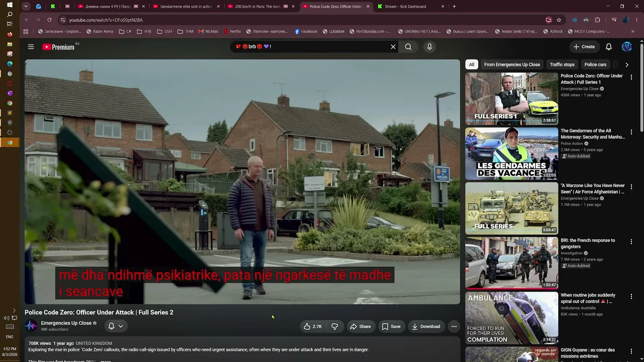Bookmark this page with star icon

coord(559,20)
